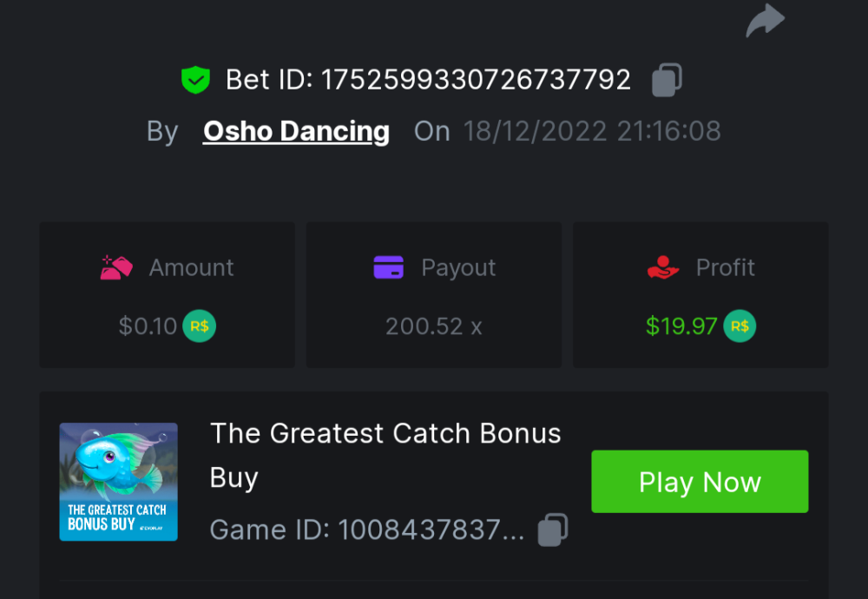Click the green verified shield badge

[195, 79]
